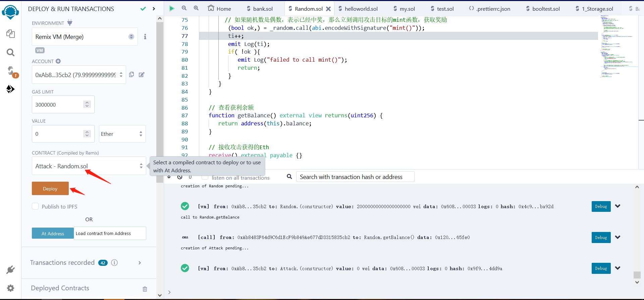The width and height of the screenshot is (644, 300).
Task: Copy the account address
Action: [x=131, y=74]
